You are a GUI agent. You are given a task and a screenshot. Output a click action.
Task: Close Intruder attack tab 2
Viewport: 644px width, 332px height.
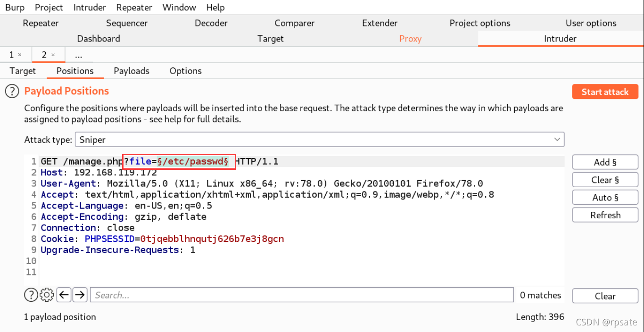[x=53, y=55]
